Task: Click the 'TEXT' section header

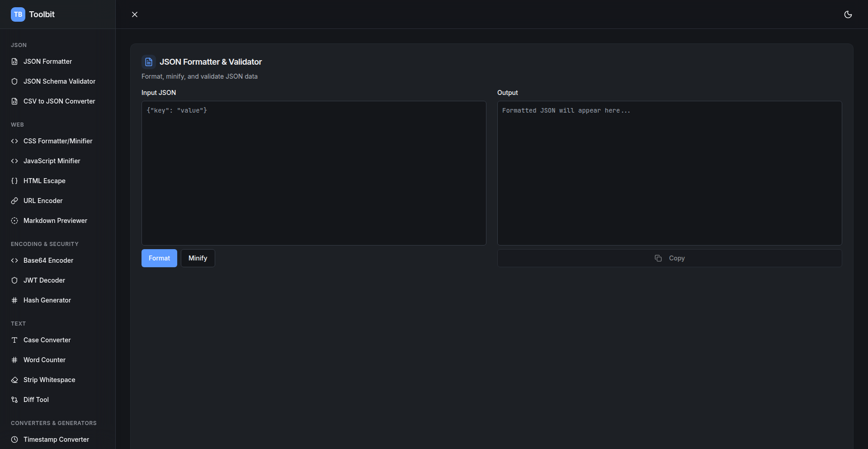Action: [x=18, y=324]
